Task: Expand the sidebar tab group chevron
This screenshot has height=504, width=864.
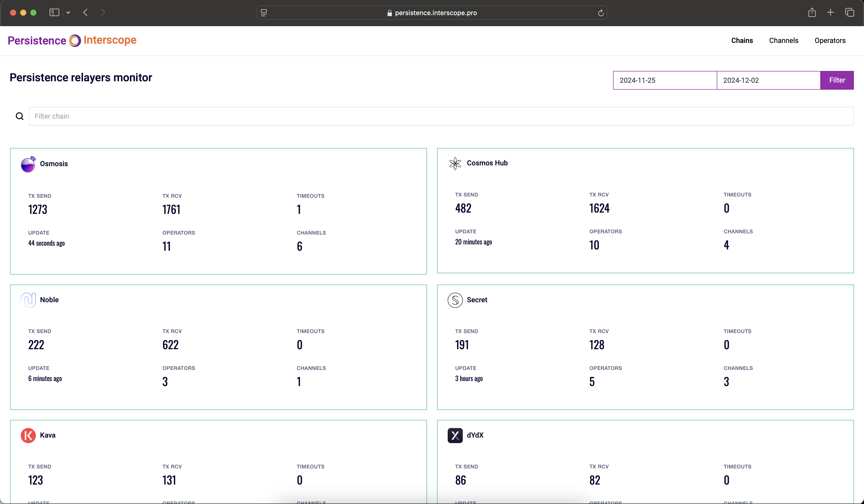Action: click(68, 13)
